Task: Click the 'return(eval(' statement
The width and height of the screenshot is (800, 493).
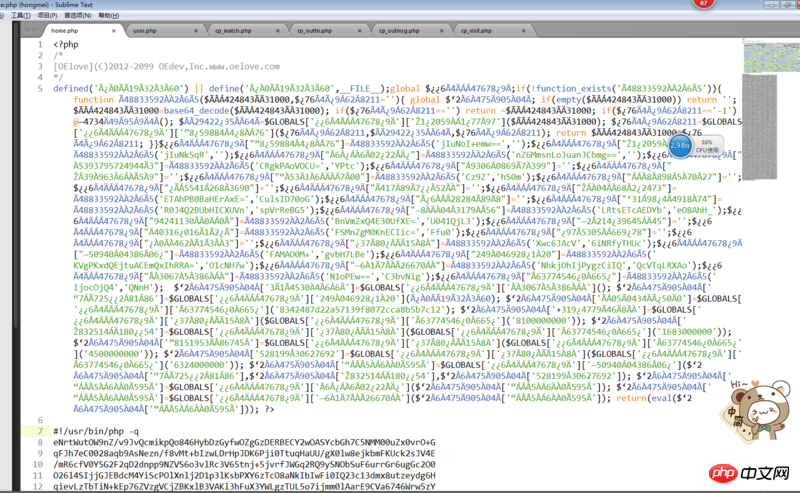Action: 647,398
